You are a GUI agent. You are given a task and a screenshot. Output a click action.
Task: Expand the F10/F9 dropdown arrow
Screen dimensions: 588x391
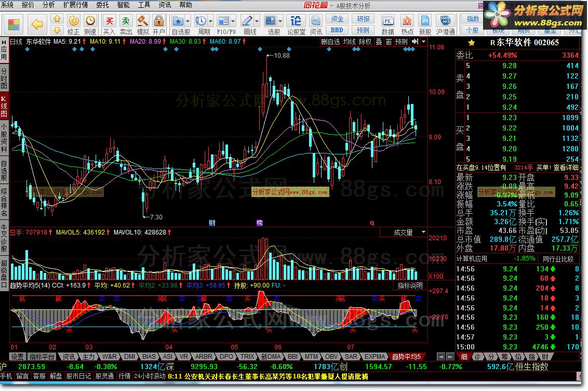point(233,21)
